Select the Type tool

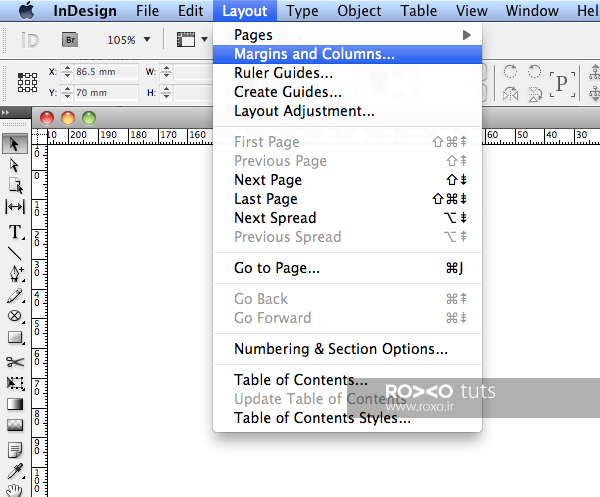tap(15, 231)
